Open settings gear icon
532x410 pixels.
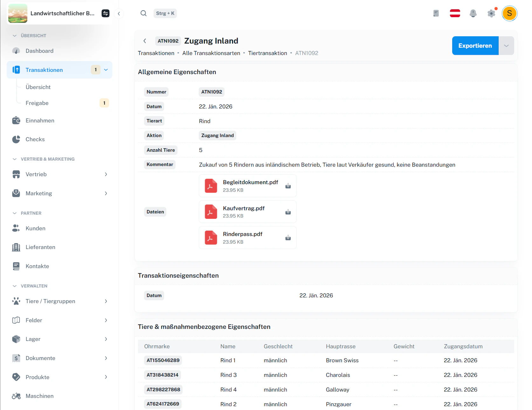point(491,13)
